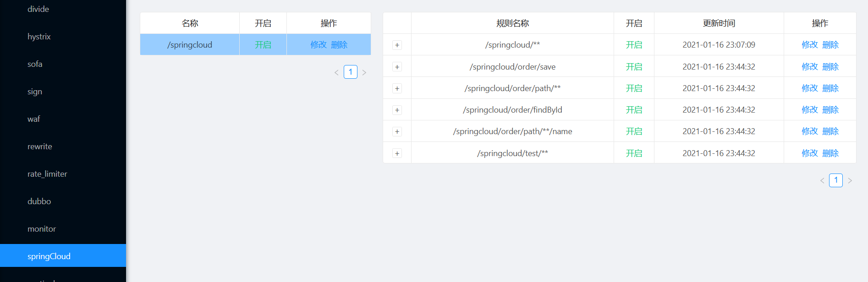Viewport: 868px width, 282px height.
Task: Open the sofa plugin menu item
Action: tap(63, 64)
